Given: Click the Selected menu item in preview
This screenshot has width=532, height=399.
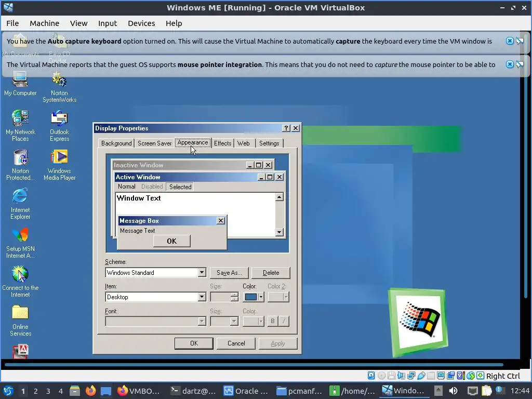Looking at the screenshot, I should [180, 187].
